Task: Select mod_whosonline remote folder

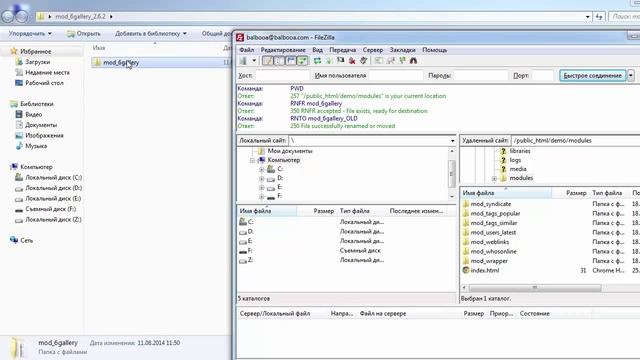Action: pos(493,251)
